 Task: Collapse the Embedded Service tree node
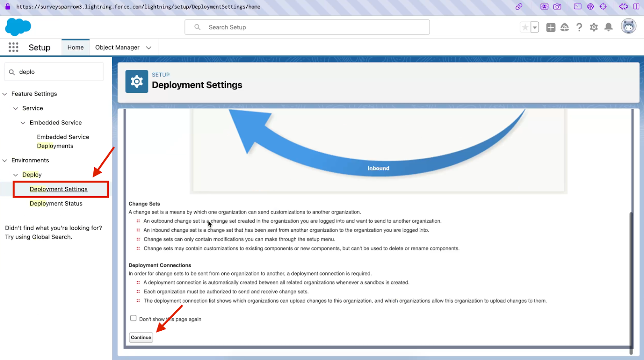point(23,123)
